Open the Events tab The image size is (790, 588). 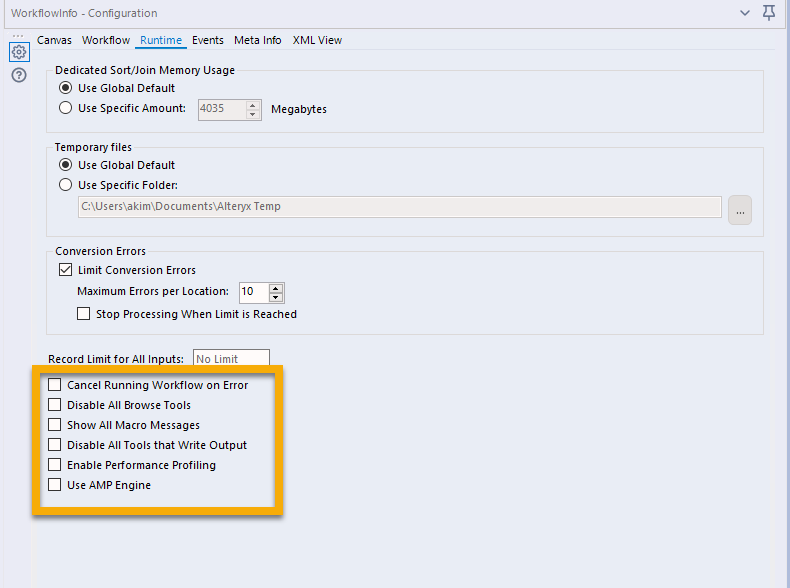208,40
